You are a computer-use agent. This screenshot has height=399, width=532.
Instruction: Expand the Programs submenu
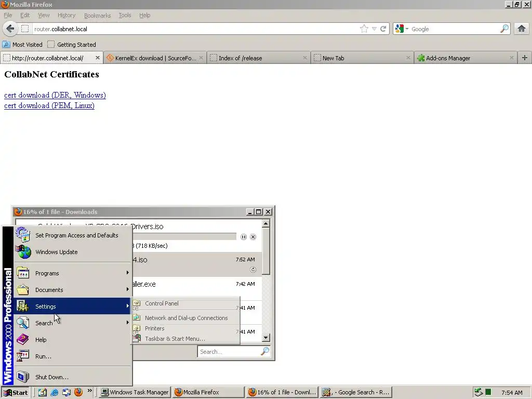73,273
